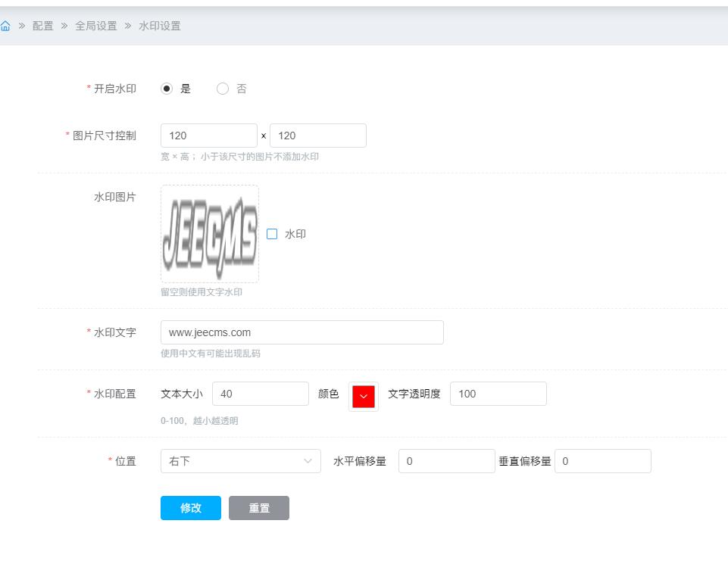Tick the 水印 checkbox

[x=273, y=234]
